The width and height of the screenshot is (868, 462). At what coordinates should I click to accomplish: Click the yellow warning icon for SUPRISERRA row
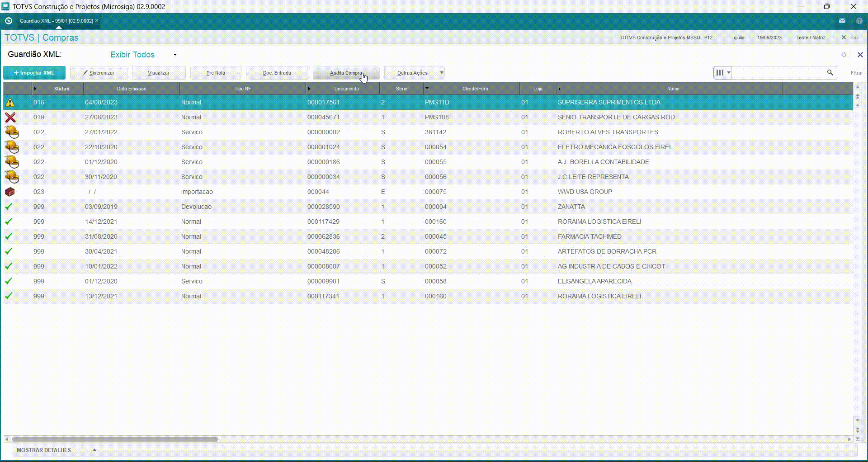(x=10, y=103)
